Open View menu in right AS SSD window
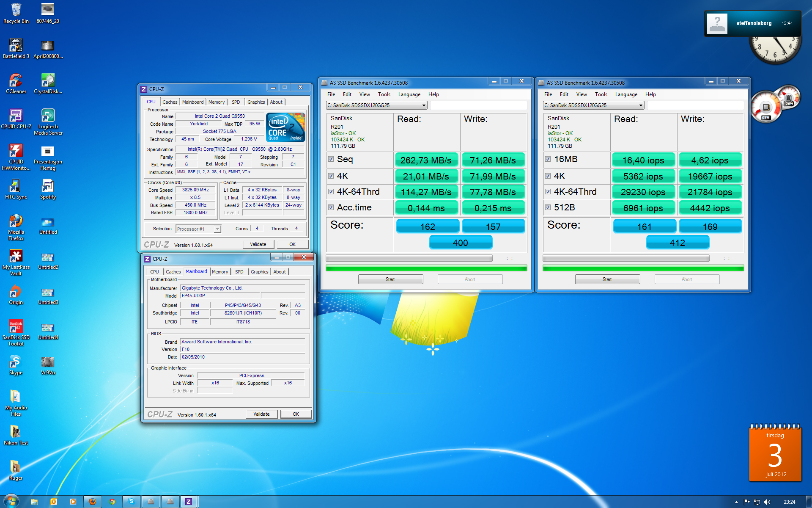 tap(582, 94)
